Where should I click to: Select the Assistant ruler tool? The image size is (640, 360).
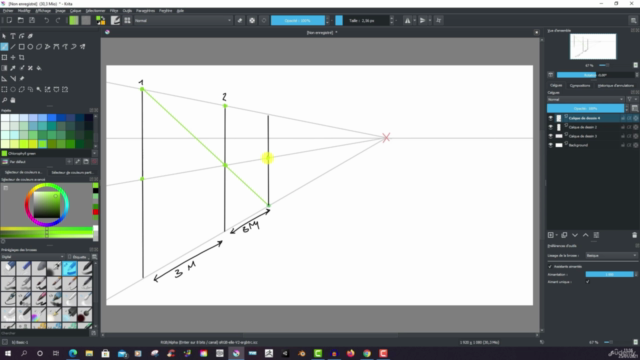4,79
